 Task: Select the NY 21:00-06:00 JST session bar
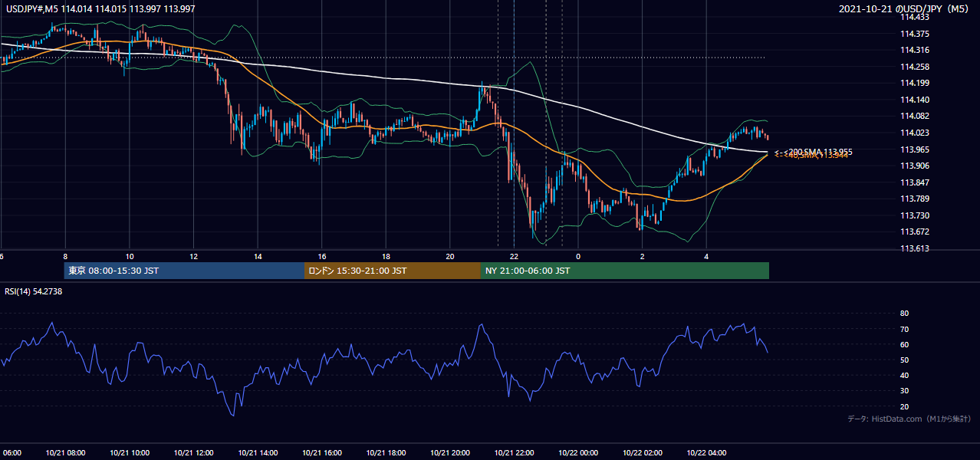click(x=625, y=271)
